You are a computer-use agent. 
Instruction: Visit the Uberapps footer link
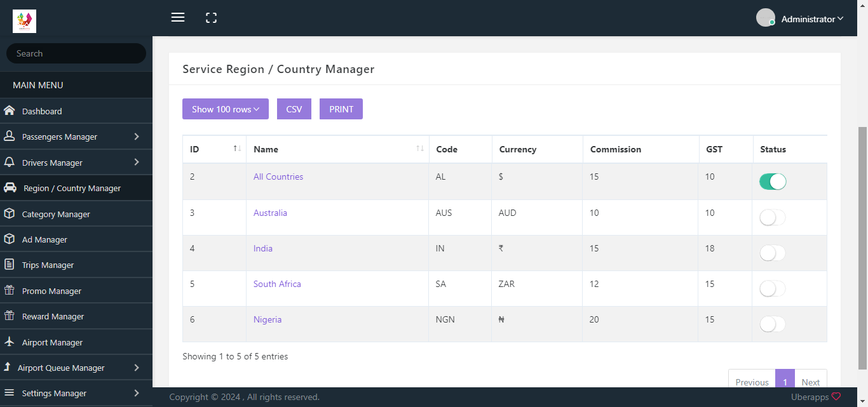(810, 397)
